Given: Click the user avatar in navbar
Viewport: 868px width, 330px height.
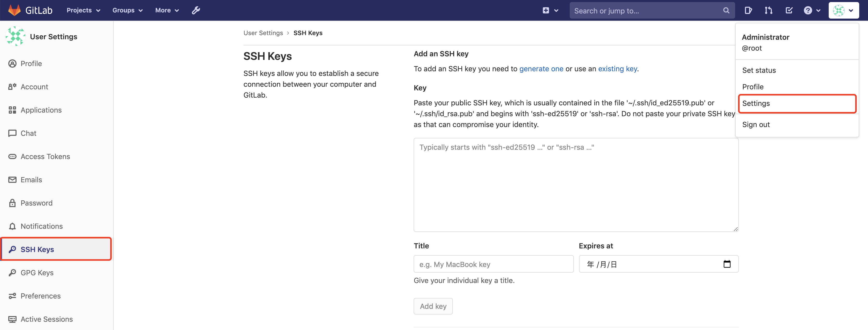Looking at the screenshot, I should [x=839, y=10].
